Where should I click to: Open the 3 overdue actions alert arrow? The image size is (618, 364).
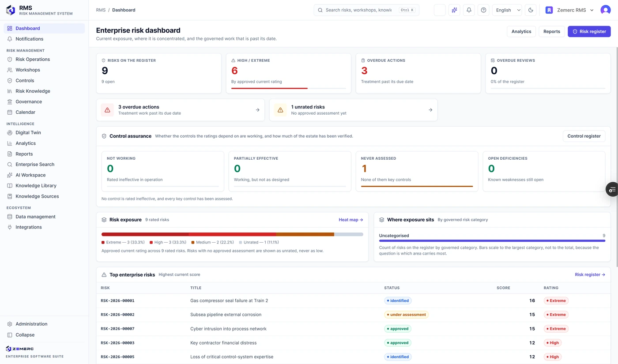pyautogui.click(x=258, y=110)
